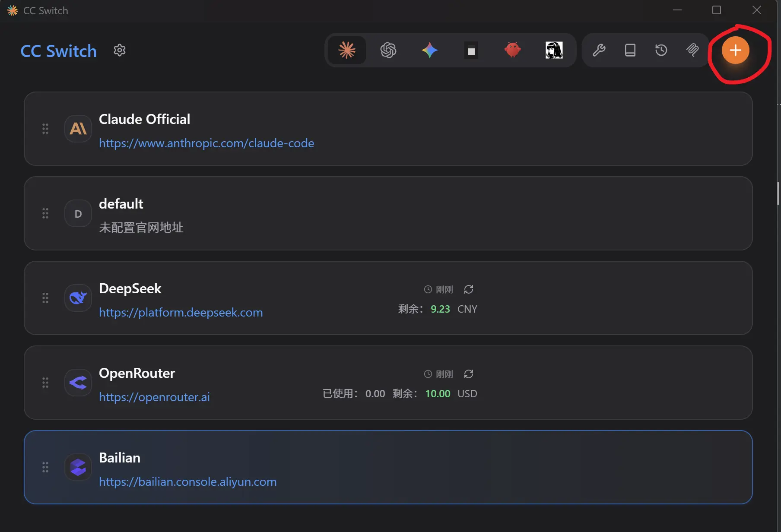This screenshot has height=532, width=781.
Task: Click the drag handle on default card
Action: coord(45,213)
